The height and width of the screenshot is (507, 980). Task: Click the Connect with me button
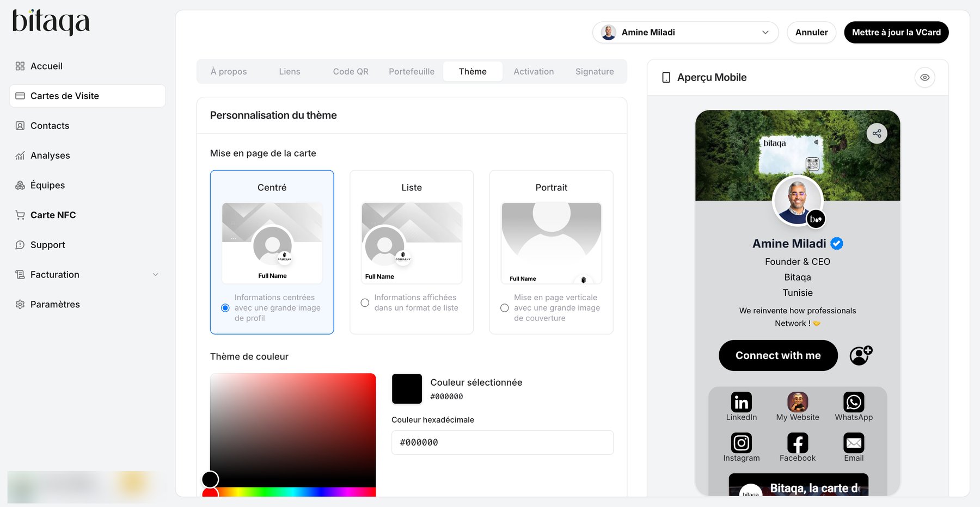pyautogui.click(x=778, y=356)
